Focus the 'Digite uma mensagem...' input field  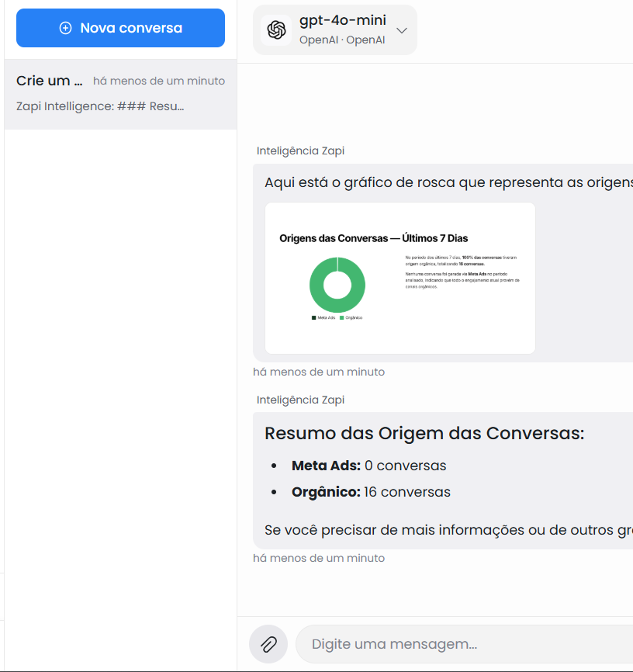[465, 644]
